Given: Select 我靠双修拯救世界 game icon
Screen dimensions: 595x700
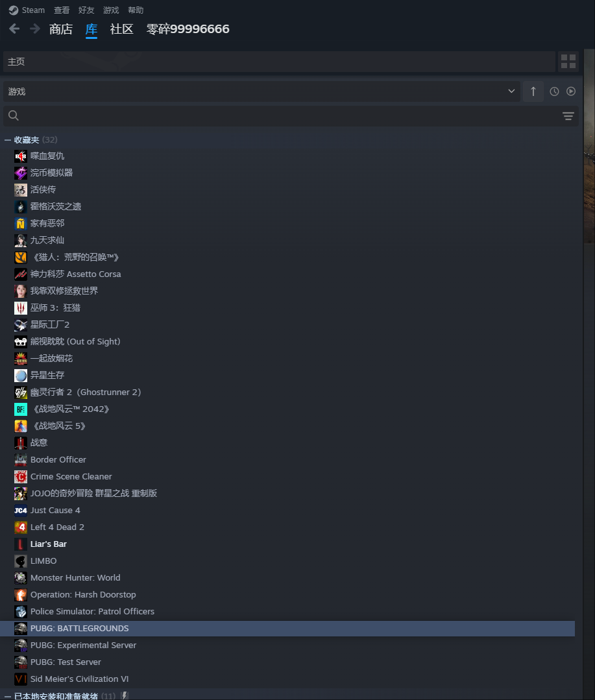Looking at the screenshot, I should tap(21, 291).
